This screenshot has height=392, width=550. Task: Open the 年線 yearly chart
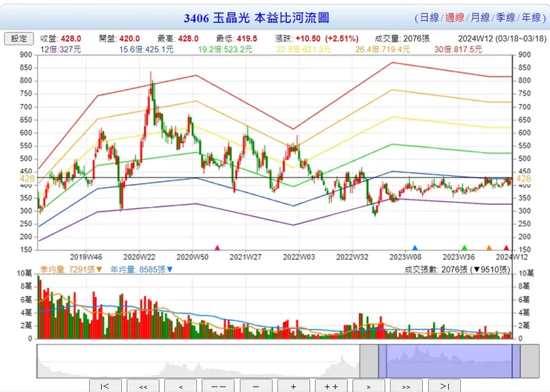531,18
